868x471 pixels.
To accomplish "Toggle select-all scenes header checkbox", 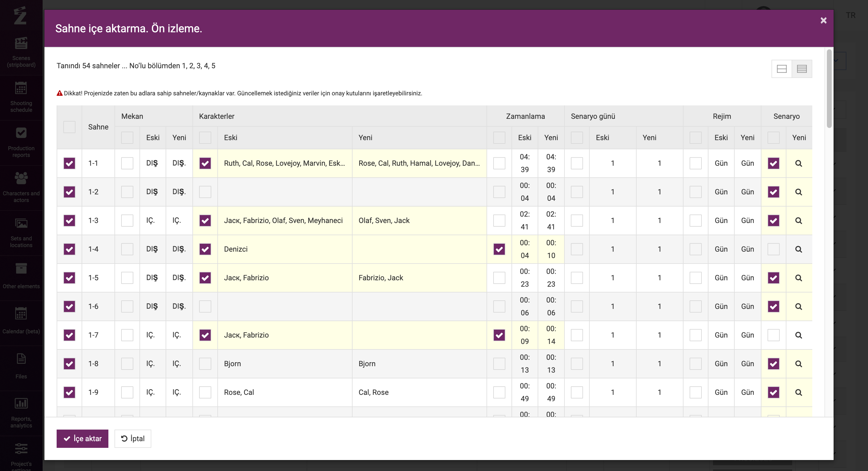I will 69,127.
